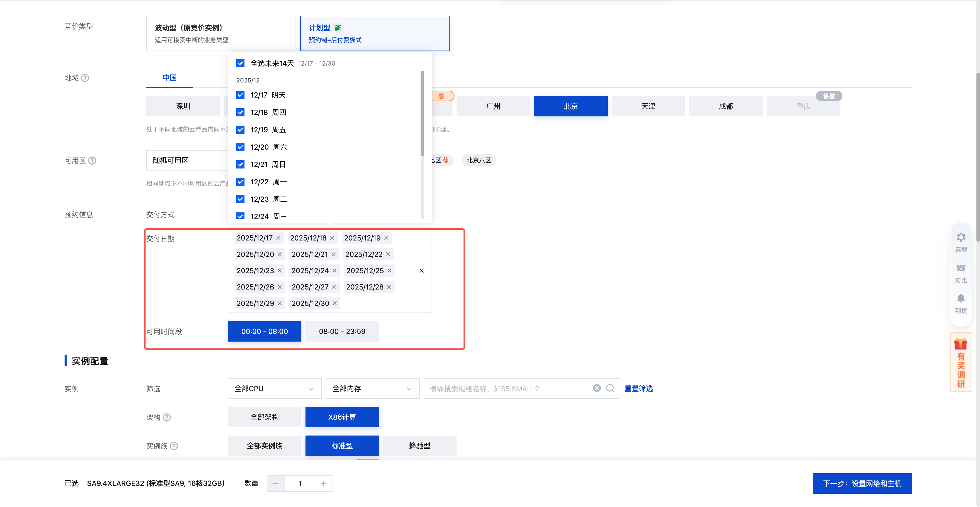Uncheck the 全选未来14天 checkbox
Viewport: 980px width, 507px height.
(x=240, y=64)
